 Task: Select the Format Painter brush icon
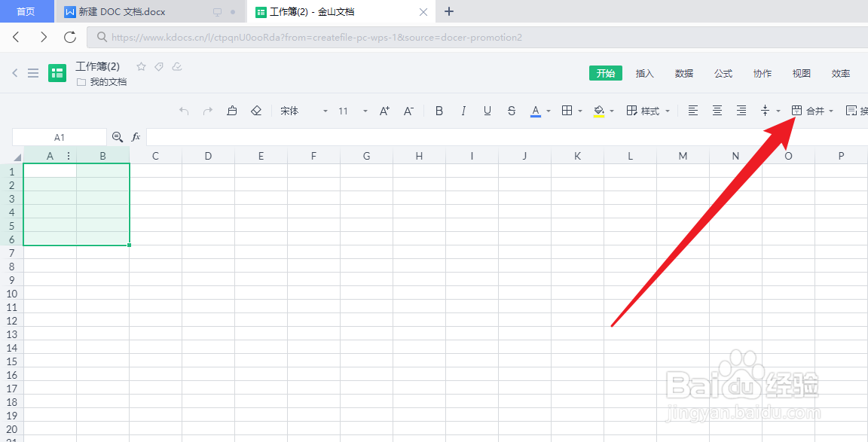tap(232, 111)
